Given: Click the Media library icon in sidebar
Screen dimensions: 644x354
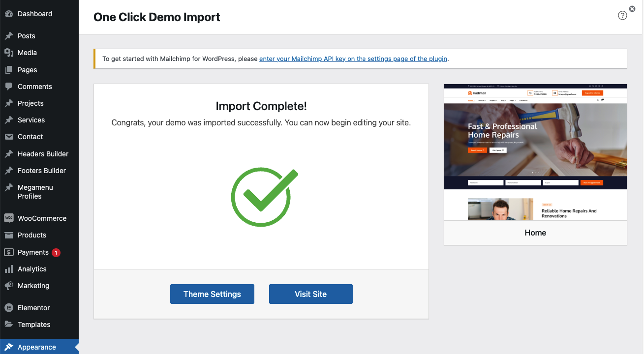Looking at the screenshot, I should coord(9,53).
